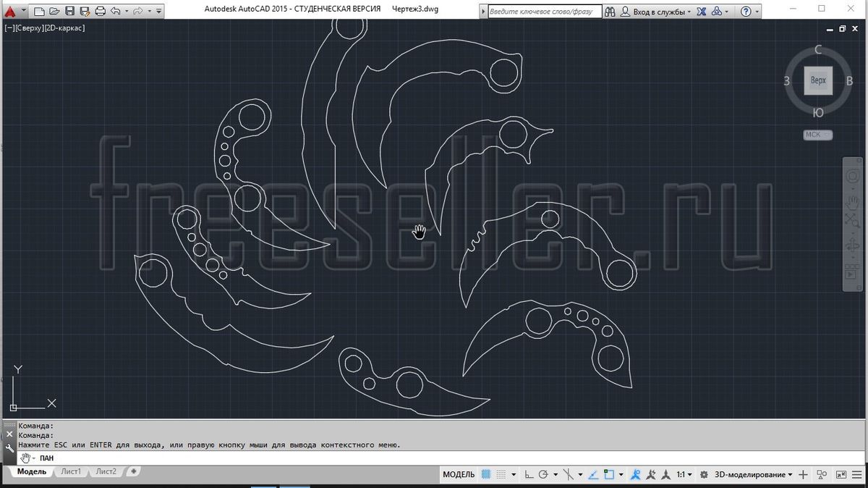
Task: Switch to the Лист2 layout tab
Action: tap(106, 471)
